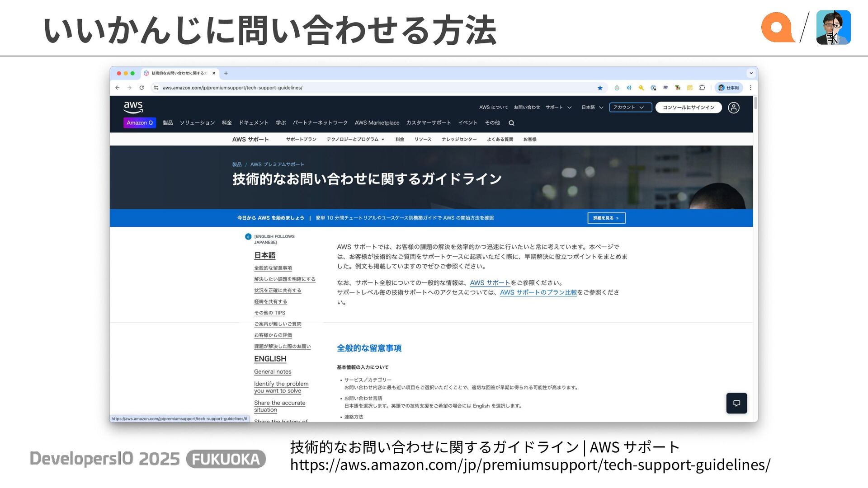This screenshot has height=488, width=868.
Task: Click コンソールにサインイン button
Action: pyautogui.click(x=688, y=108)
